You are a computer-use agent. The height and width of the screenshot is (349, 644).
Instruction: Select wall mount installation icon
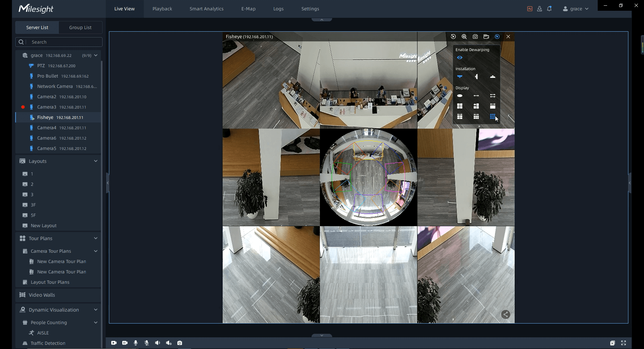click(x=476, y=77)
